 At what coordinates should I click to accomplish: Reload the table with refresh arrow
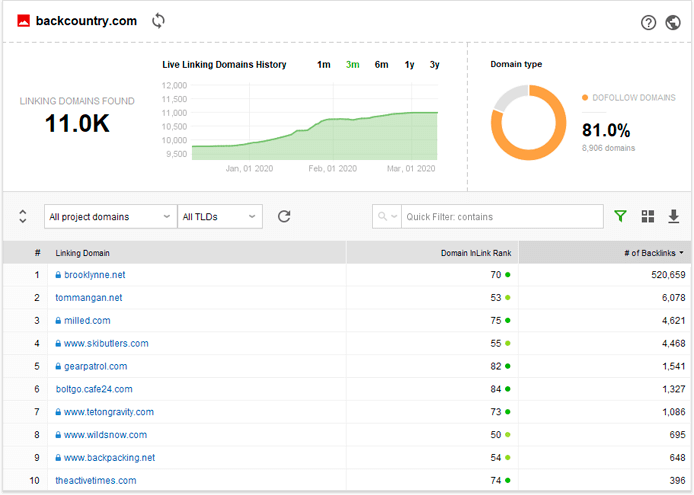(x=284, y=217)
